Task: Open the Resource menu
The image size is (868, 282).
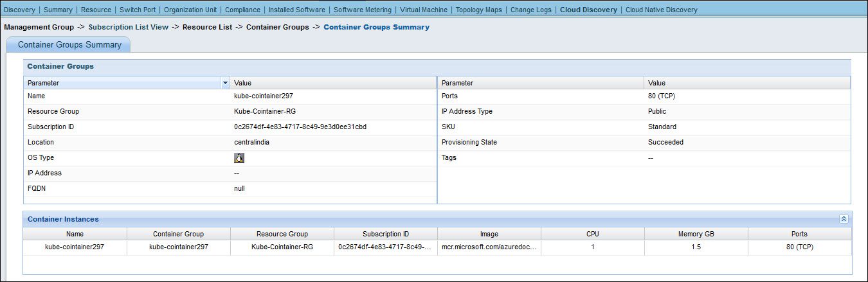Action: click(96, 10)
